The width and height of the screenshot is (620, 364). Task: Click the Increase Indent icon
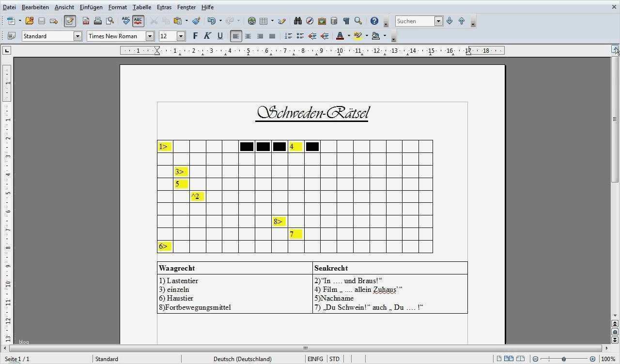pyautogui.click(x=325, y=36)
